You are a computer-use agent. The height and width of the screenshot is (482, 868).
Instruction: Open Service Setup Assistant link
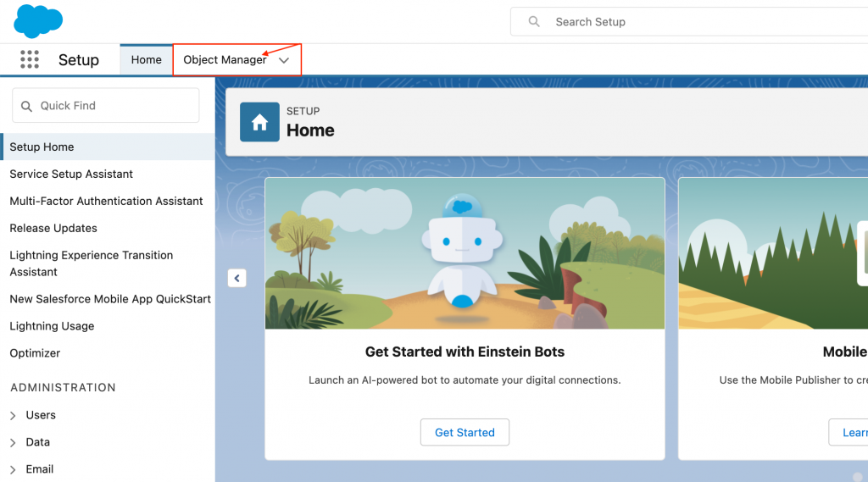coord(71,174)
